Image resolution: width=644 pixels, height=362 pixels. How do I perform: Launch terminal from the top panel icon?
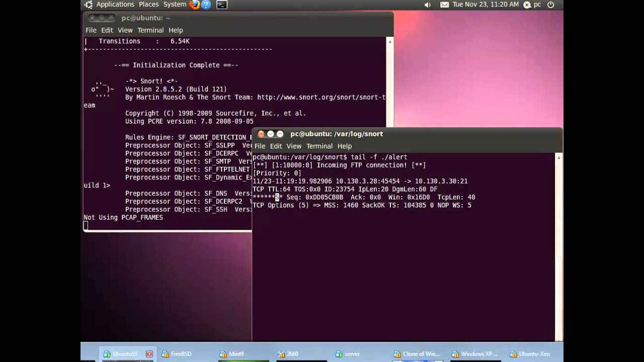[222, 5]
